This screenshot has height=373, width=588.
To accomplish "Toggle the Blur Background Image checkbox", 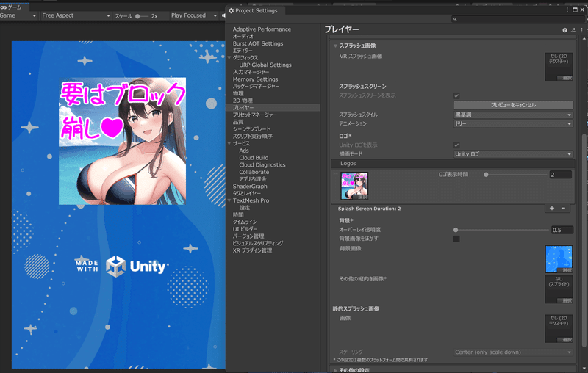I will [456, 239].
